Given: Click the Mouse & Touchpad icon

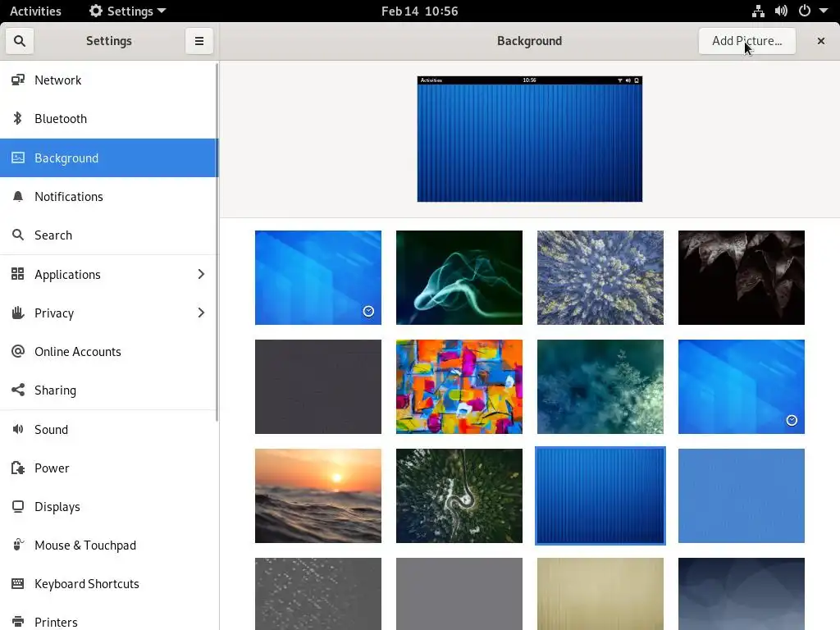Looking at the screenshot, I should point(18,545).
